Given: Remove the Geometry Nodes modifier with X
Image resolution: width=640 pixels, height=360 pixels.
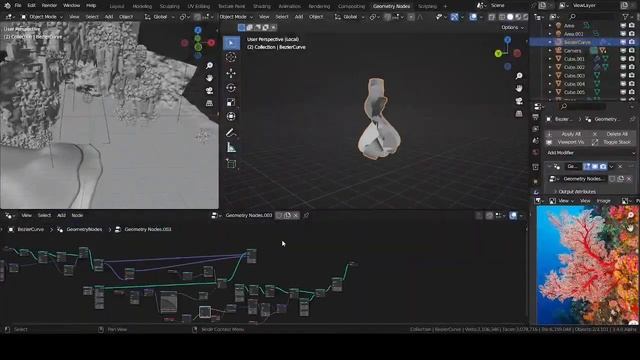Looking at the screenshot, I should click(620, 167).
